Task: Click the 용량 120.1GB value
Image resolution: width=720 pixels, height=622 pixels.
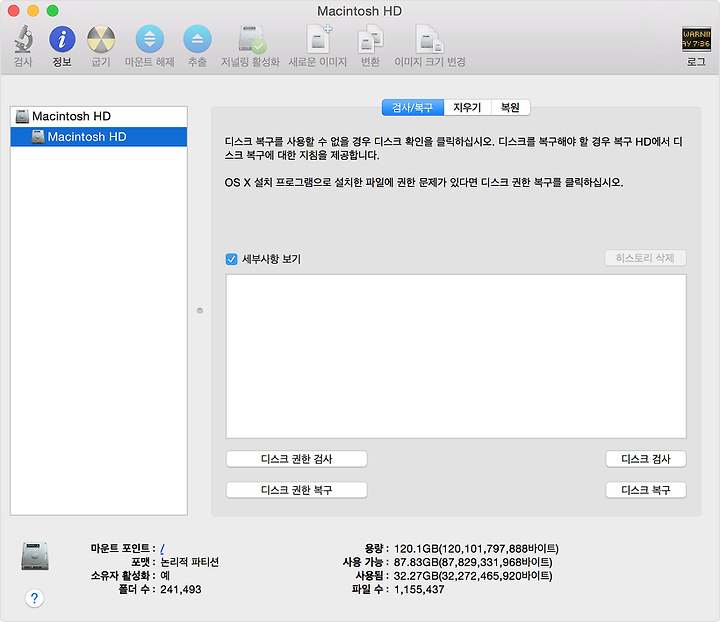Action: click(x=476, y=549)
